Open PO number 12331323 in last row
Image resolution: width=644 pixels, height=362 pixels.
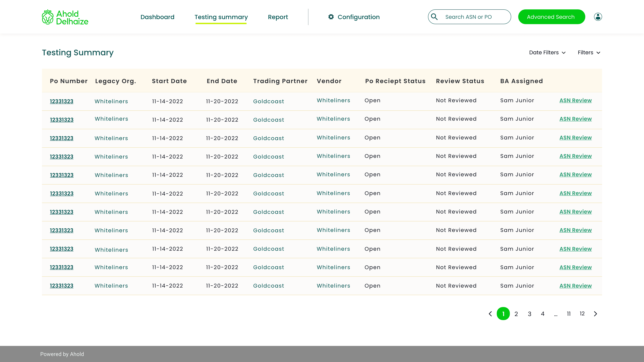[62, 286]
